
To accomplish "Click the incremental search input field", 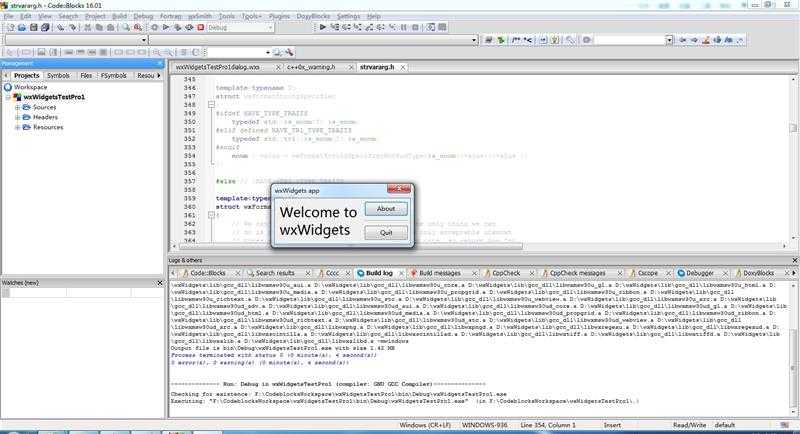I will click(630, 40).
